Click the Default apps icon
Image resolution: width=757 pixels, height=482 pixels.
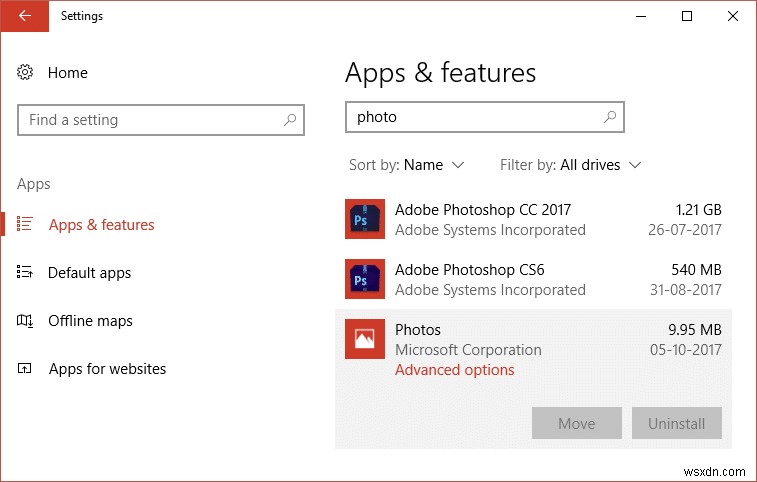[x=26, y=273]
